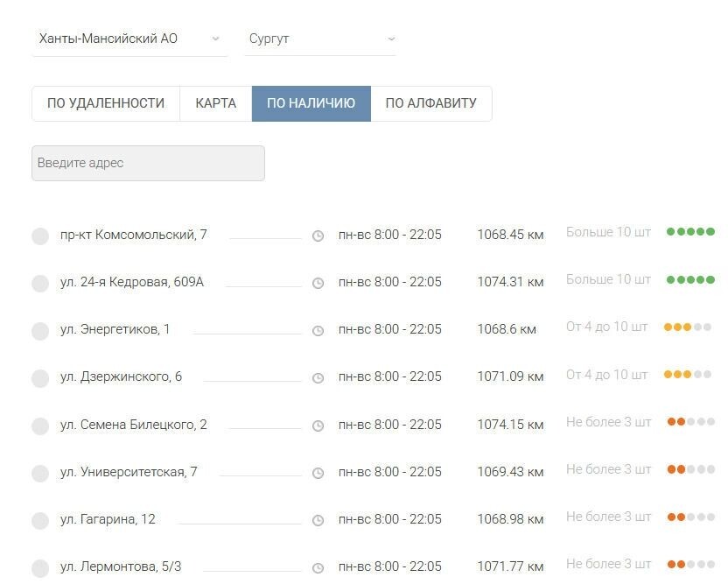Open the region dropdown showing Ханты-Мансийский АО
Image resolution: width=728 pixels, height=584 pixels.
[129, 39]
